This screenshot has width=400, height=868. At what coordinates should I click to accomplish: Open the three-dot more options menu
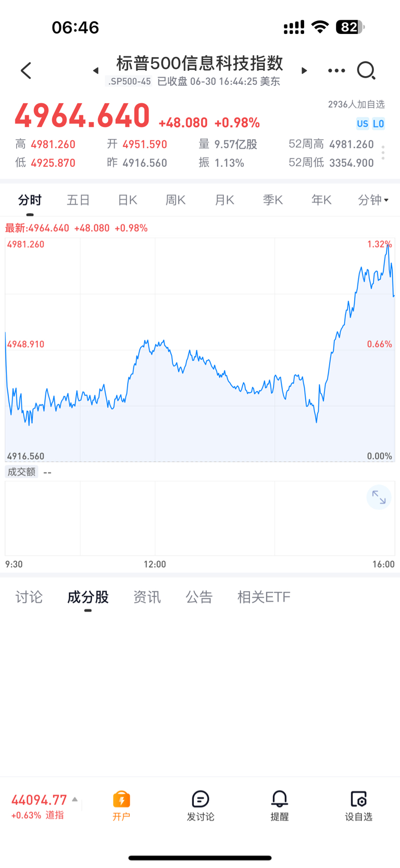[336, 70]
